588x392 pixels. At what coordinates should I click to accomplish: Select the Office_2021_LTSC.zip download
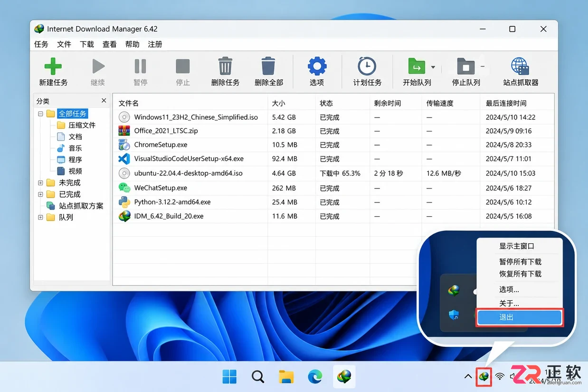pos(333,131)
